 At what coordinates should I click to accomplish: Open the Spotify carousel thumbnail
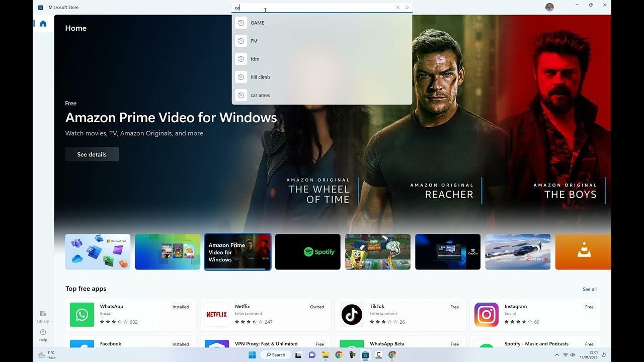click(308, 252)
